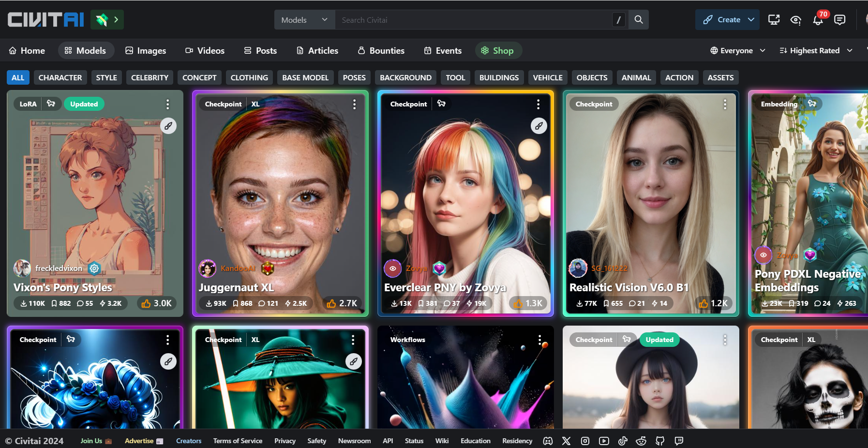
Task: Open the Highest Rated sort dropdown
Action: click(816, 50)
